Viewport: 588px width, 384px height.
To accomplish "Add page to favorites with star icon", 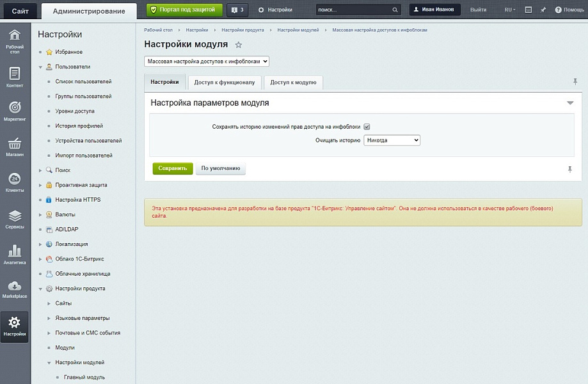I will [239, 45].
